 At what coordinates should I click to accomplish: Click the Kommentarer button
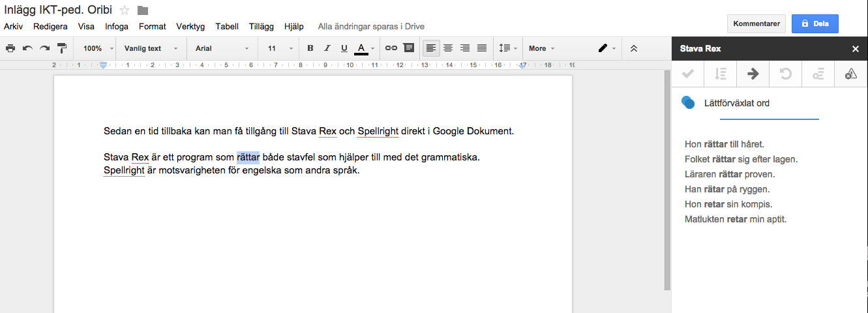756,23
